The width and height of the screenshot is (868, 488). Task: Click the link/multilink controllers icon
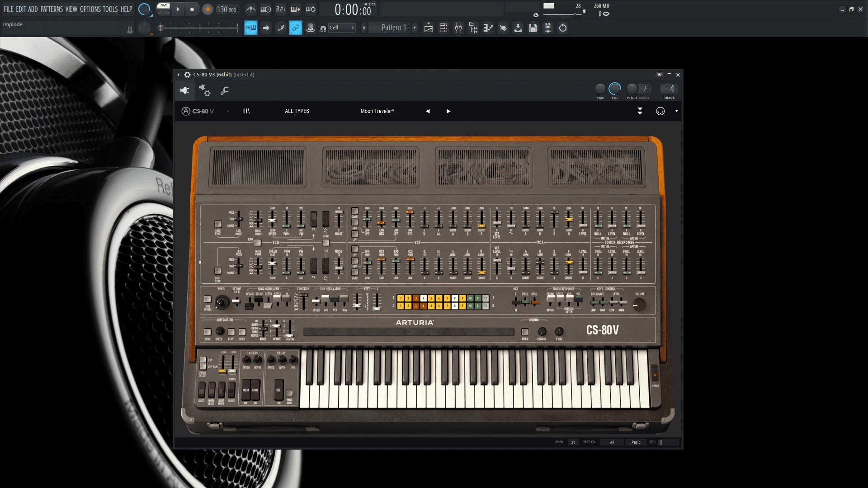click(x=296, y=28)
